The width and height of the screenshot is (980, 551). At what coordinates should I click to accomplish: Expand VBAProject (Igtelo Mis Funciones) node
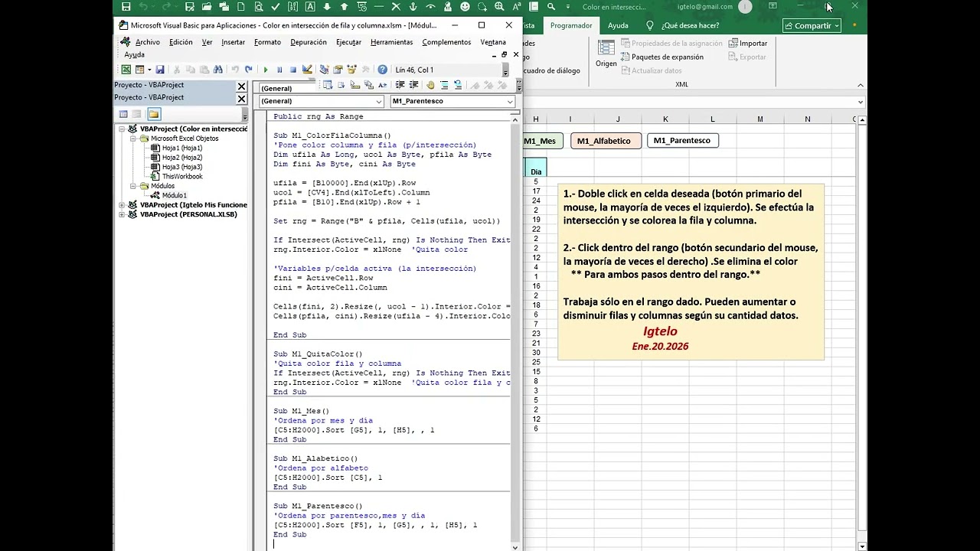click(x=122, y=205)
